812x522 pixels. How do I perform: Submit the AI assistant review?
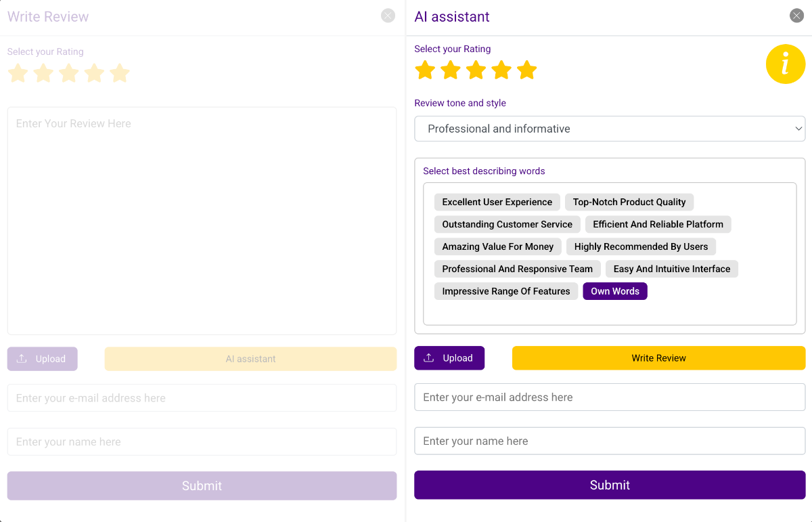[609, 485]
